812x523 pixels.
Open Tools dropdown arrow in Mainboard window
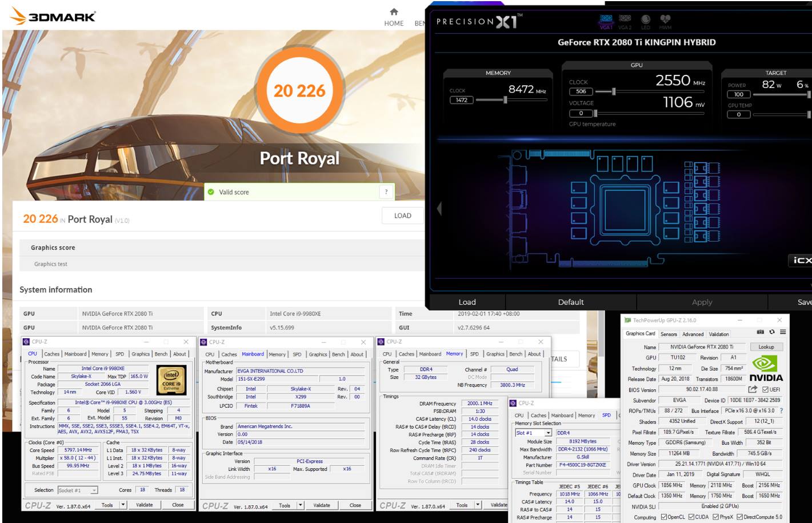(301, 505)
